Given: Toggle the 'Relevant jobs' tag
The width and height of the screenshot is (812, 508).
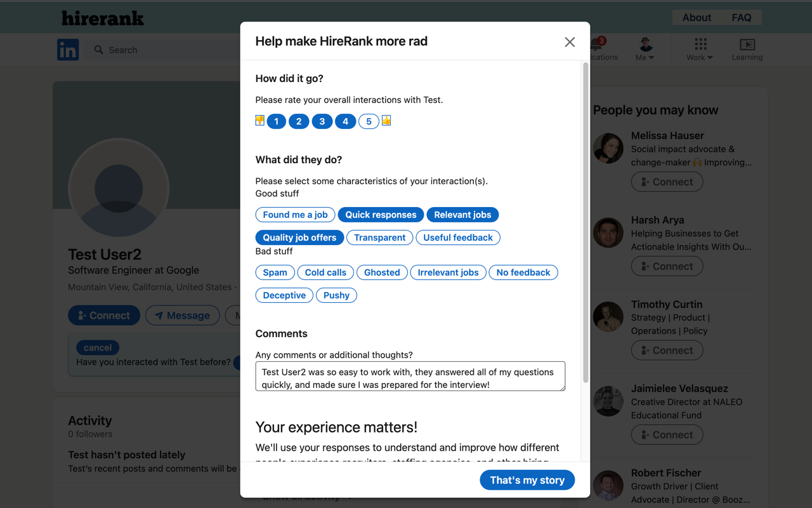Looking at the screenshot, I should (462, 215).
